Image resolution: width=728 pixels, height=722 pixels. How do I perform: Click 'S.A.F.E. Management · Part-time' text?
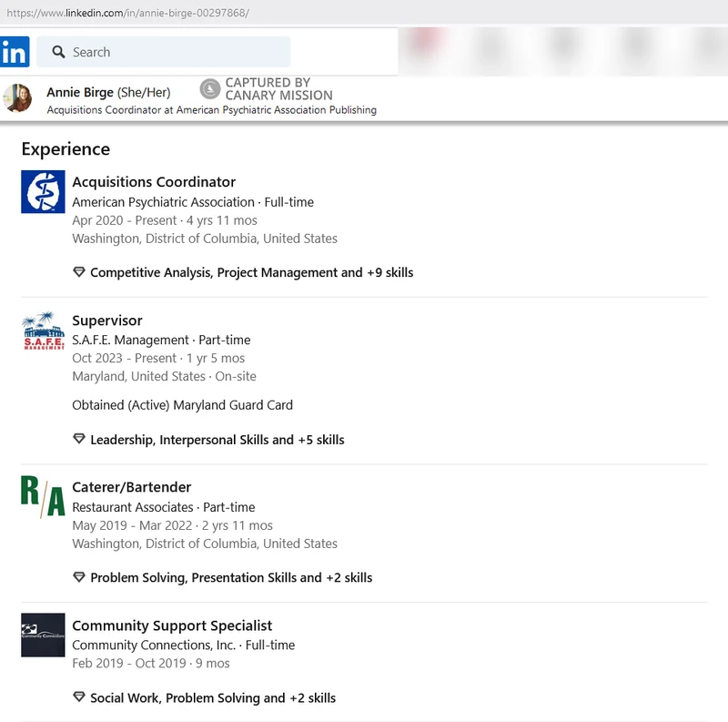[x=161, y=340]
